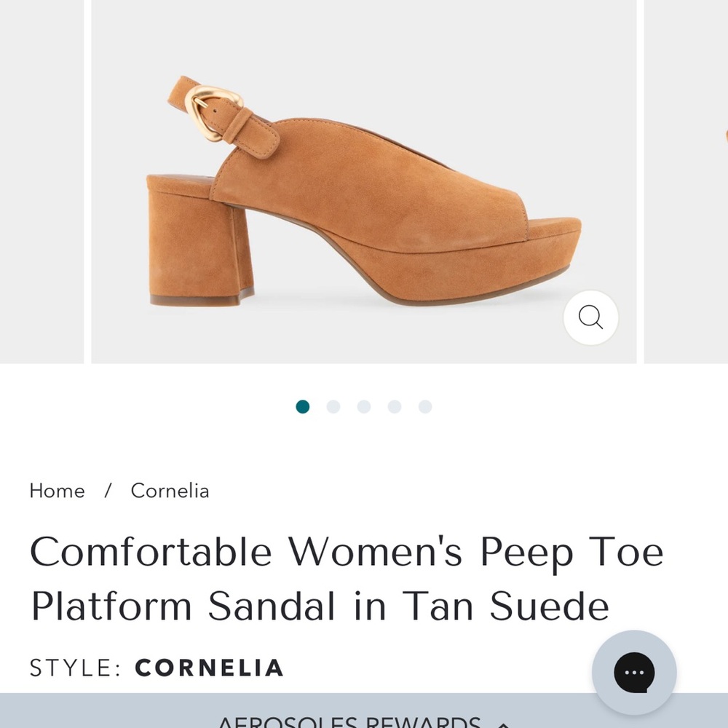The image size is (728, 728).
Task: Select the teal active first carousel dot
Action: click(303, 407)
